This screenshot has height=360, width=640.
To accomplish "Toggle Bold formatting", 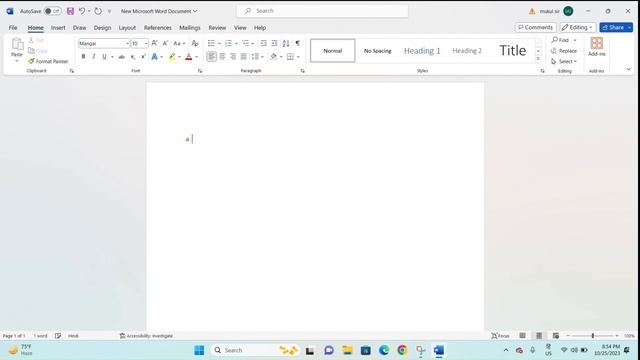I will coord(83,57).
